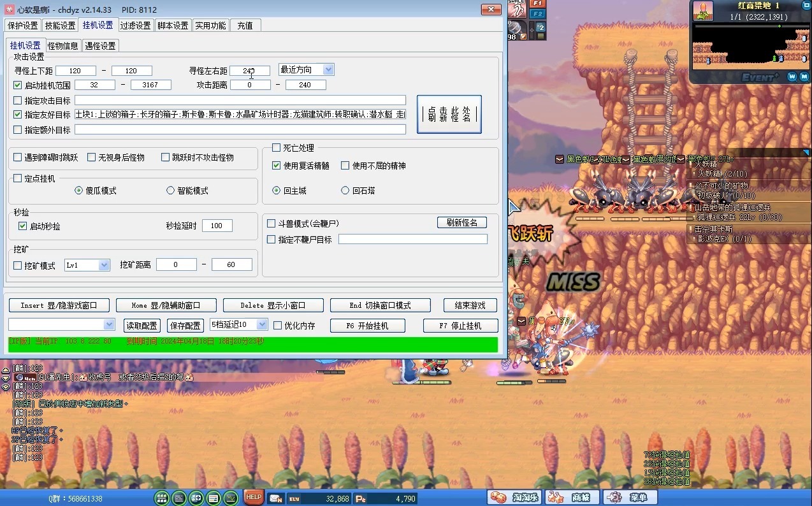Click the F2 skill page icon
The width and height of the screenshot is (812, 506).
coord(537,14)
